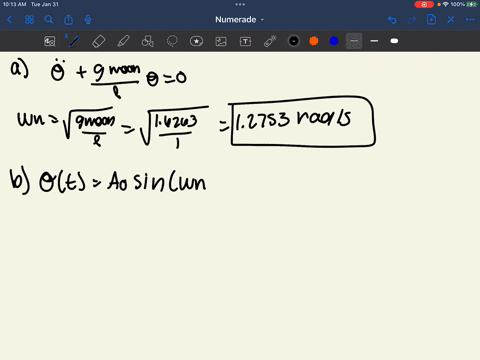This screenshot has width=480, height=360.
Task: Select the Pen tool
Action: point(73,41)
